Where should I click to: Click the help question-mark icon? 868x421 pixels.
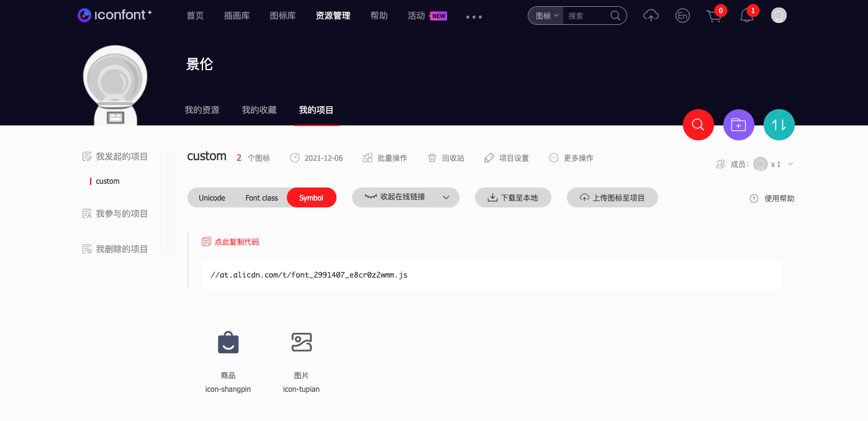click(x=754, y=199)
